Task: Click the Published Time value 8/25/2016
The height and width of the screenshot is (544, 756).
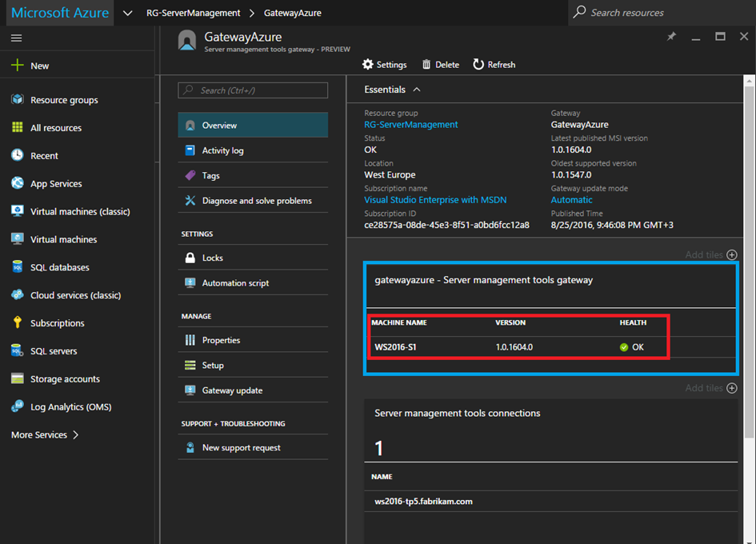Action: [x=612, y=225]
